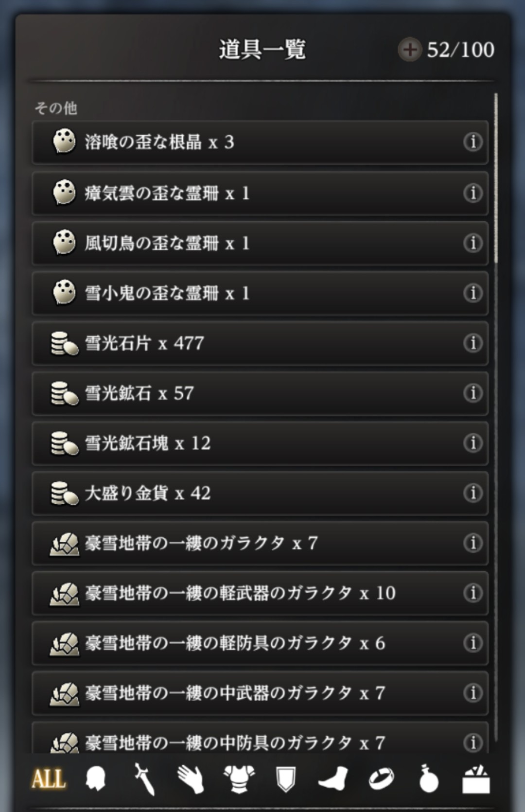Filter items by boots icon
Image resolution: width=525 pixels, height=812 pixels.
333,779
